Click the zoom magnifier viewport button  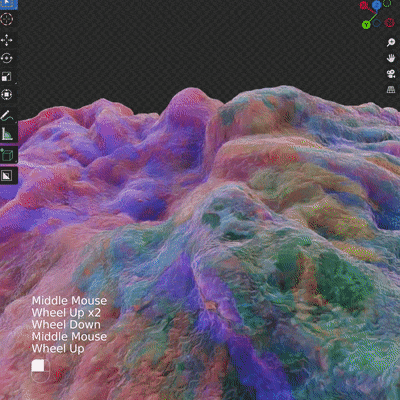tap(391, 42)
